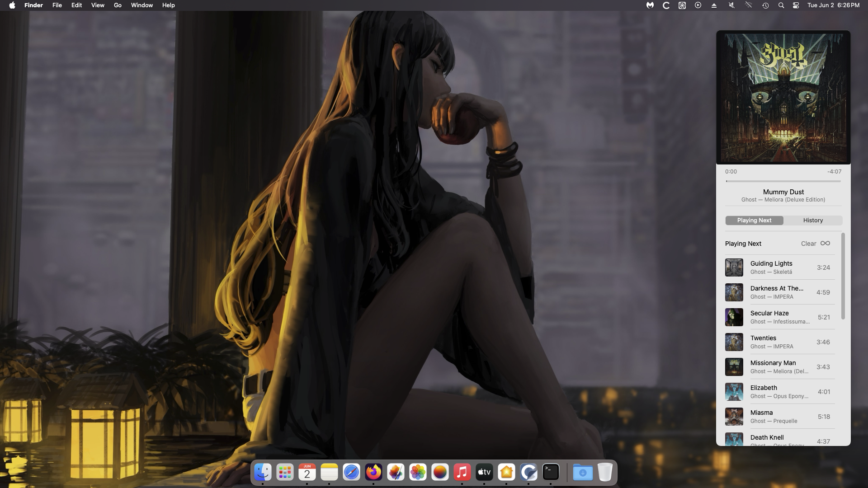868x488 pixels.
Task: Open the View menu
Action: 98,5
